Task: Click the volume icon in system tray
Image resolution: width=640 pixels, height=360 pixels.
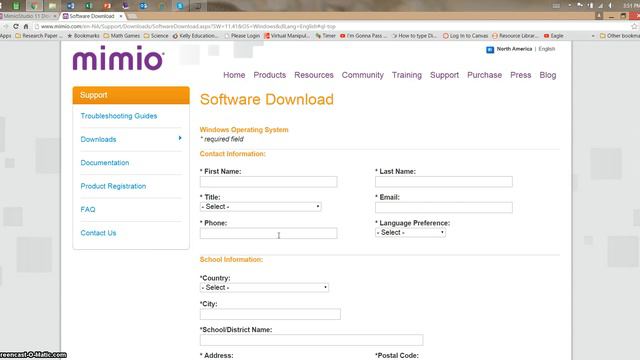Action: pos(610,6)
